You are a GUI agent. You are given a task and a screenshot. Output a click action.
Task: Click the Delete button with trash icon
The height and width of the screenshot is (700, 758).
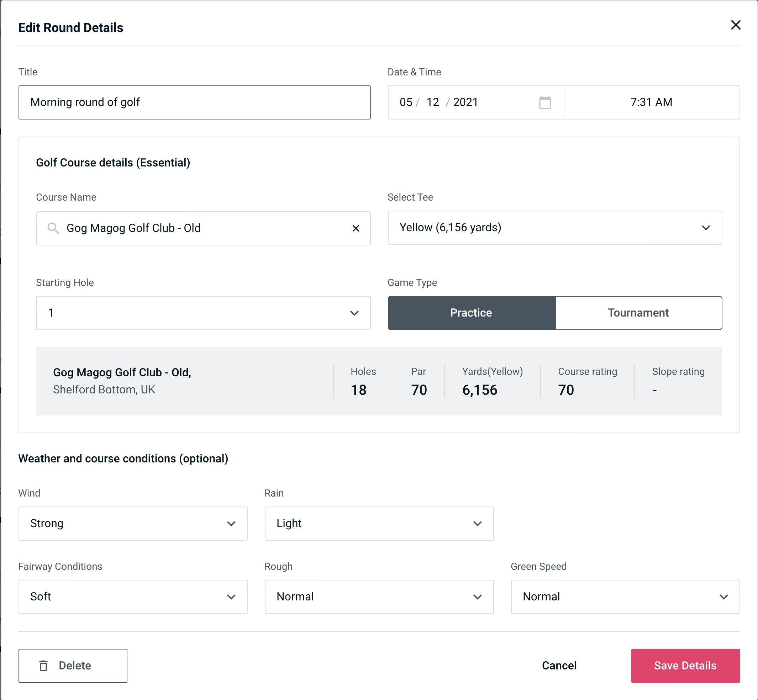[73, 665]
